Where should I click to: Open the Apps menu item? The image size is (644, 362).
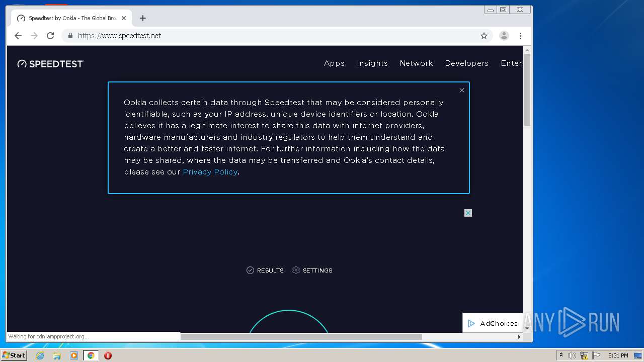pyautogui.click(x=334, y=63)
